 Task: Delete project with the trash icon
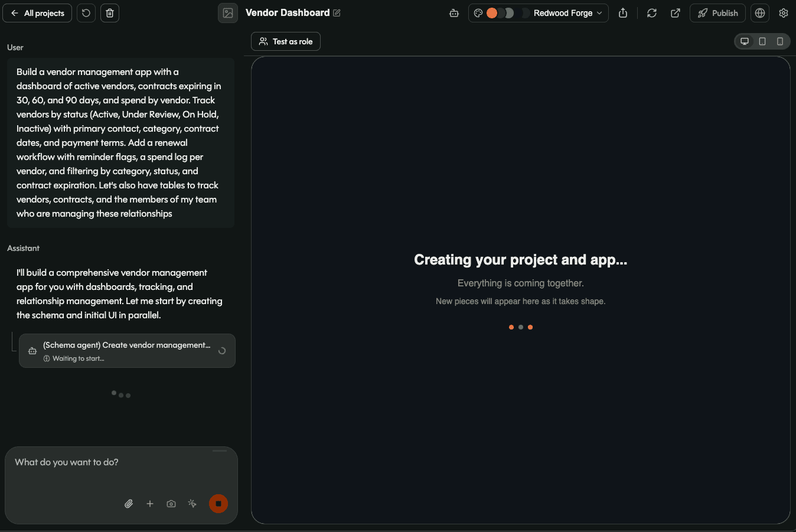point(110,13)
